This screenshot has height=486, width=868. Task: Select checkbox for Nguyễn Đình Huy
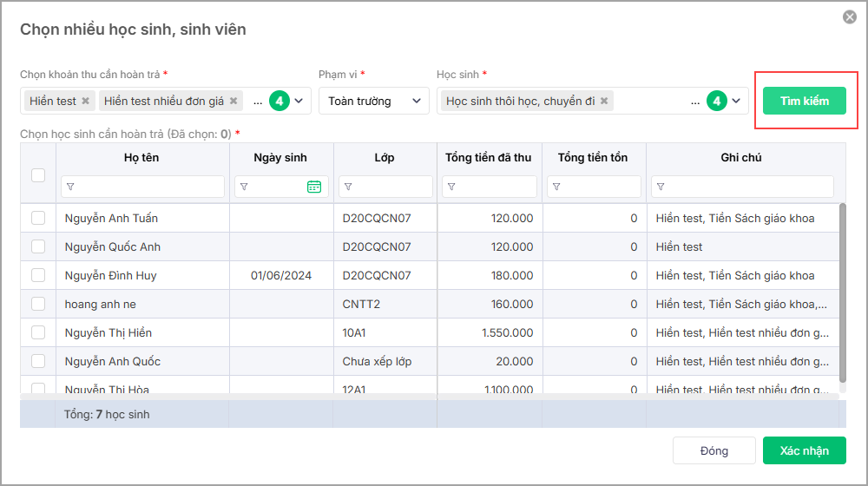coord(38,275)
